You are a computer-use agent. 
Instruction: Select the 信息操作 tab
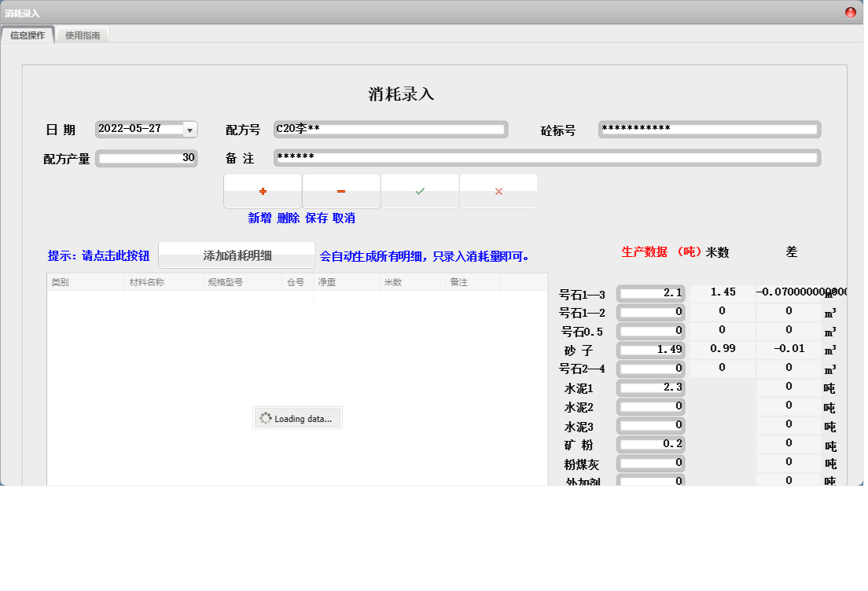[x=28, y=35]
